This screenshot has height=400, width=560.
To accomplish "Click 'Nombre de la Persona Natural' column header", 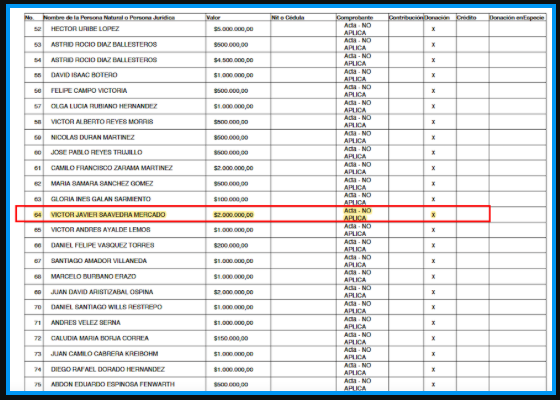I will point(109,18).
